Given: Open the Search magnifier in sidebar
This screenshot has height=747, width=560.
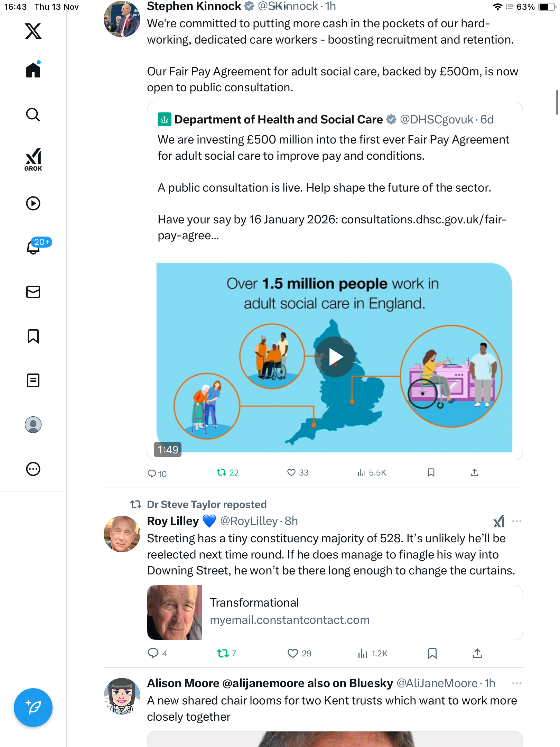Looking at the screenshot, I should [x=33, y=115].
